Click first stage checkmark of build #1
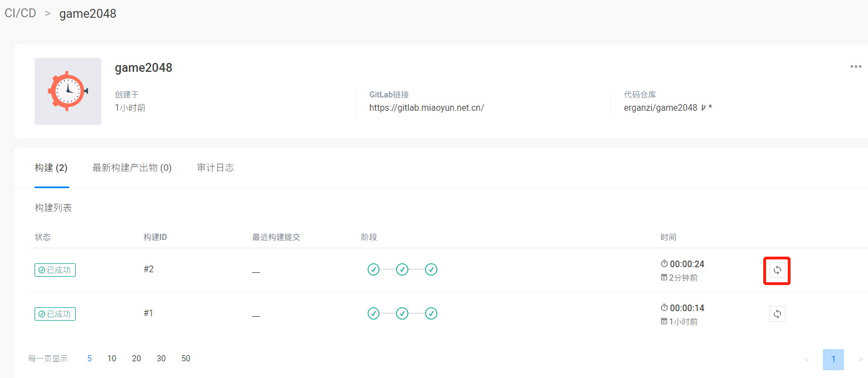This screenshot has width=868, height=378. coord(373,313)
